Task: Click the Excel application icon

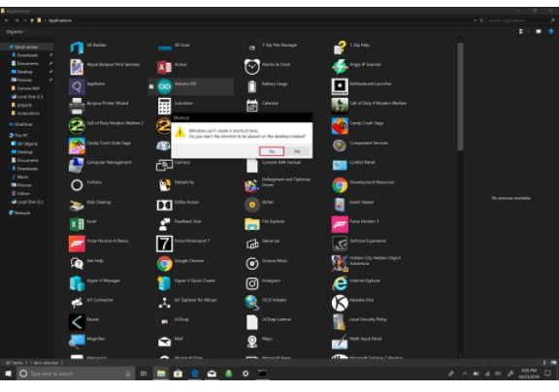Action: pyautogui.click(x=77, y=224)
